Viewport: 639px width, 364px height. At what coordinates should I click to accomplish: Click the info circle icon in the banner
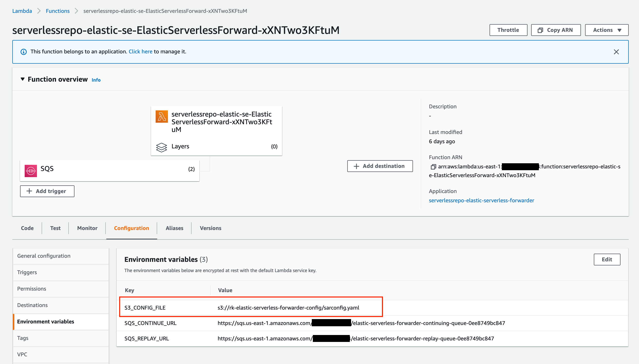[23, 52]
